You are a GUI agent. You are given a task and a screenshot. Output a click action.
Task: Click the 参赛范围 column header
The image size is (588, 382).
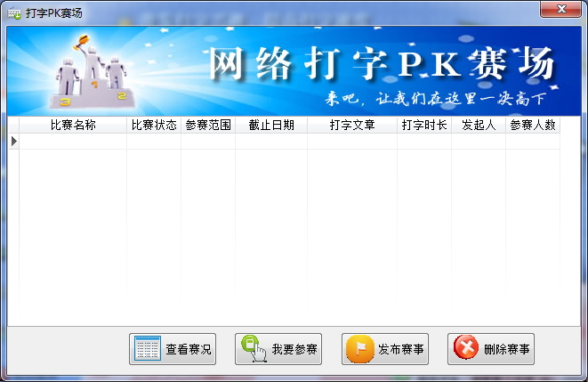point(208,125)
